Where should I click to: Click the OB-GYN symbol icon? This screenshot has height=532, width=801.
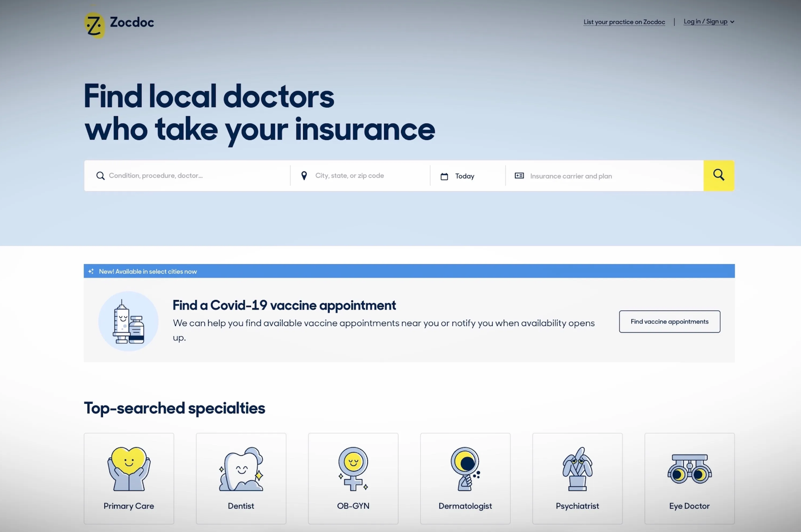(x=353, y=469)
